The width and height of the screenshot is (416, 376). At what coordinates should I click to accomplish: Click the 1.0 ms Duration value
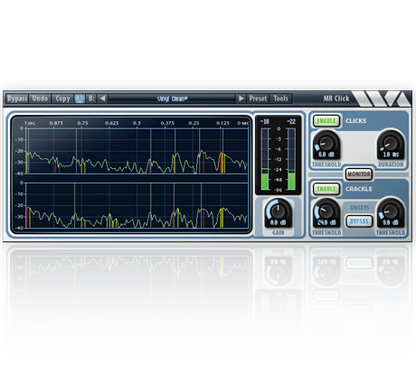(x=391, y=154)
